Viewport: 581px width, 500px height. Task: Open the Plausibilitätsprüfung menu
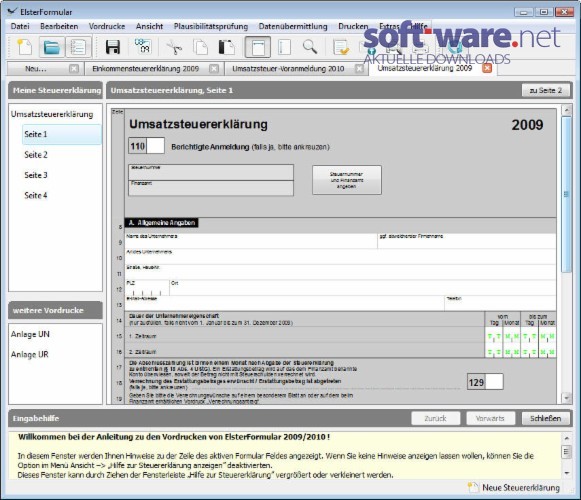click(211, 26)
